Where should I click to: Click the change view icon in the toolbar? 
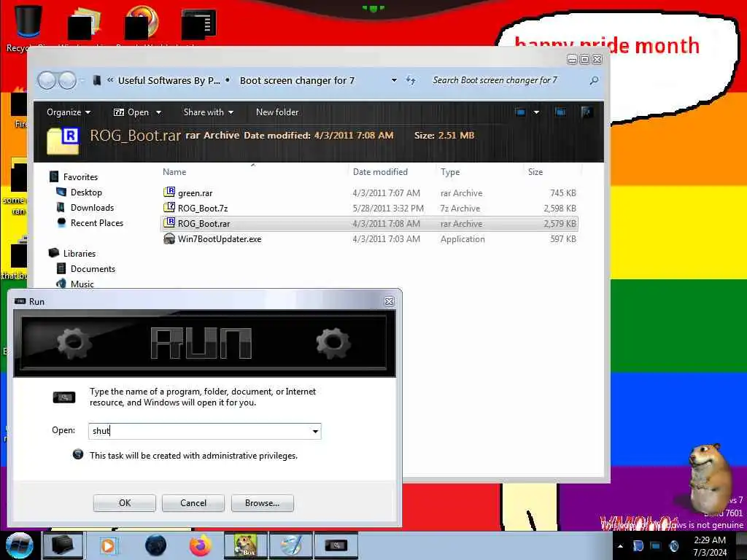520,112
